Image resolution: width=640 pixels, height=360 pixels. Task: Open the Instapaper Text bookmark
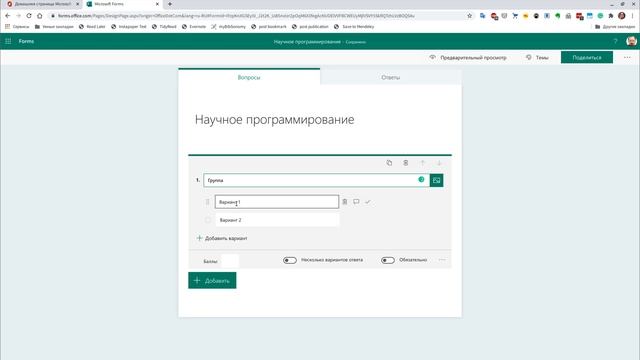tap(129, 27)
